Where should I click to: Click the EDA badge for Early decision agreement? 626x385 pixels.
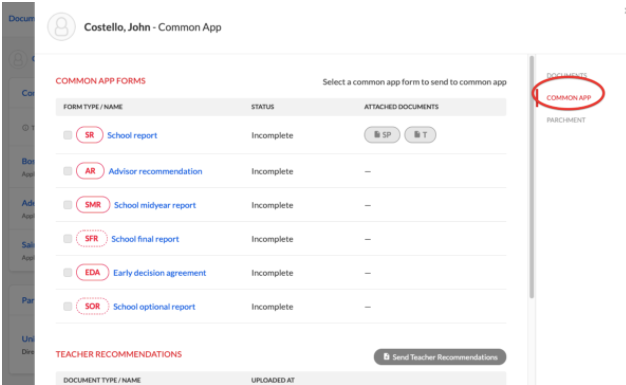(x=92, y=272)
